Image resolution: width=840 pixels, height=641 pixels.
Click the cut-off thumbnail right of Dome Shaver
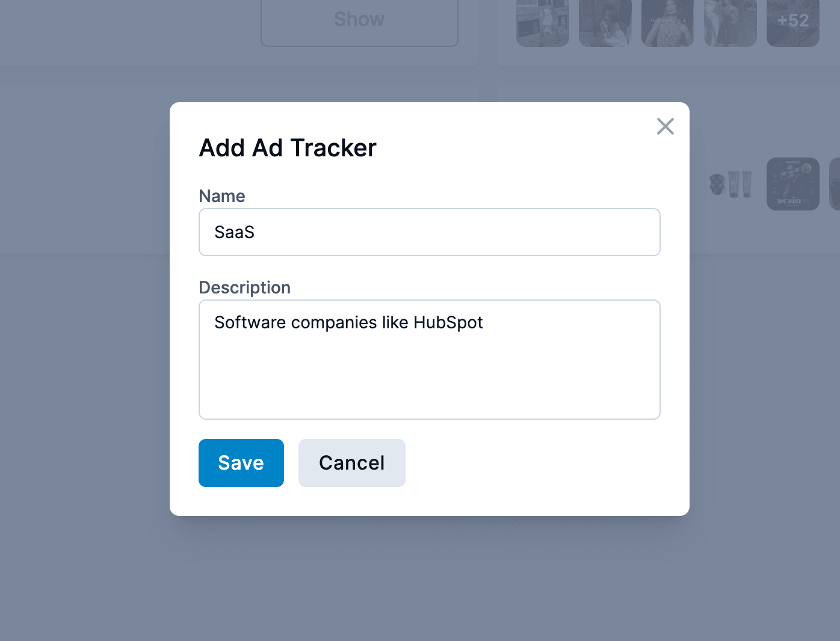pyautogui.click(x=835, y=184)
